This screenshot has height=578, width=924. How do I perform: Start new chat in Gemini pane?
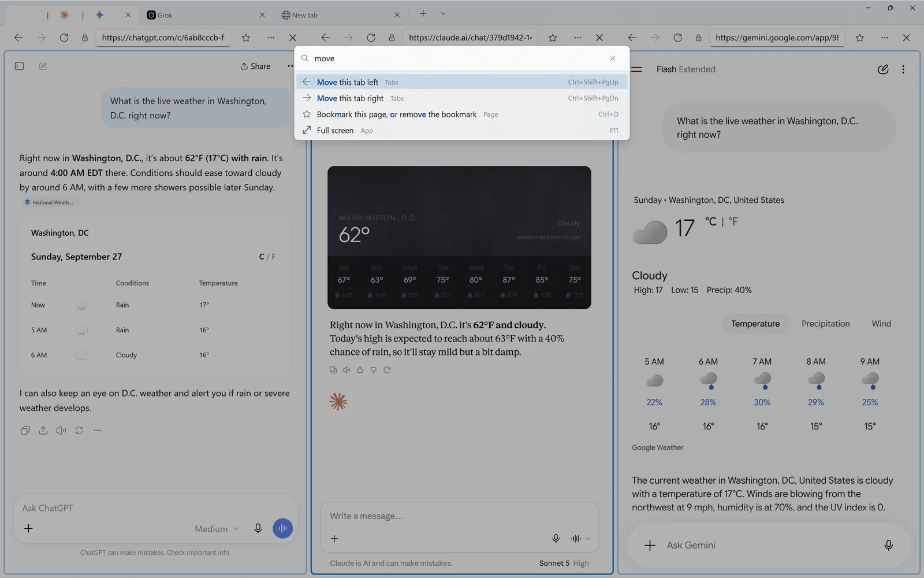(882, 69)
